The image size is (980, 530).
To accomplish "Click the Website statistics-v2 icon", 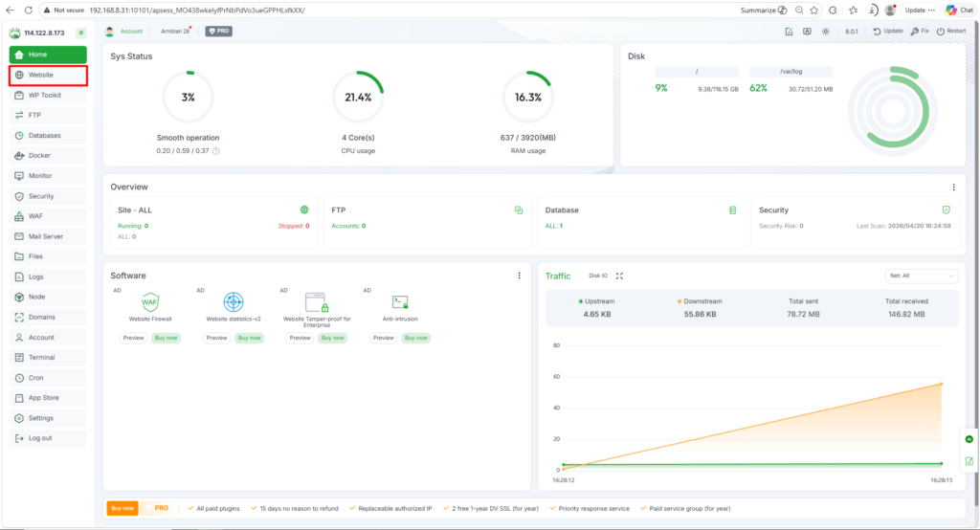I will (234, 302).
